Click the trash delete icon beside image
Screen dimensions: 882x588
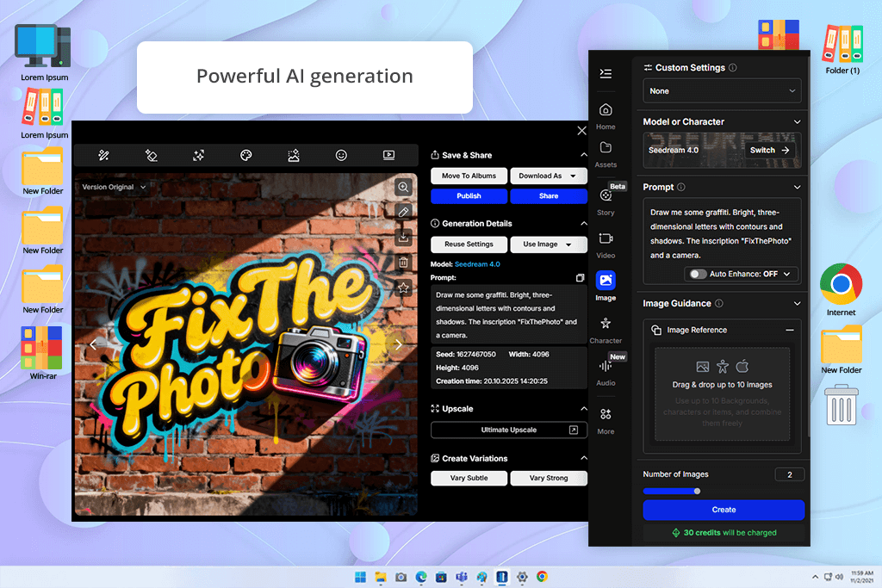pyautogui.click(x=403, y=263)
